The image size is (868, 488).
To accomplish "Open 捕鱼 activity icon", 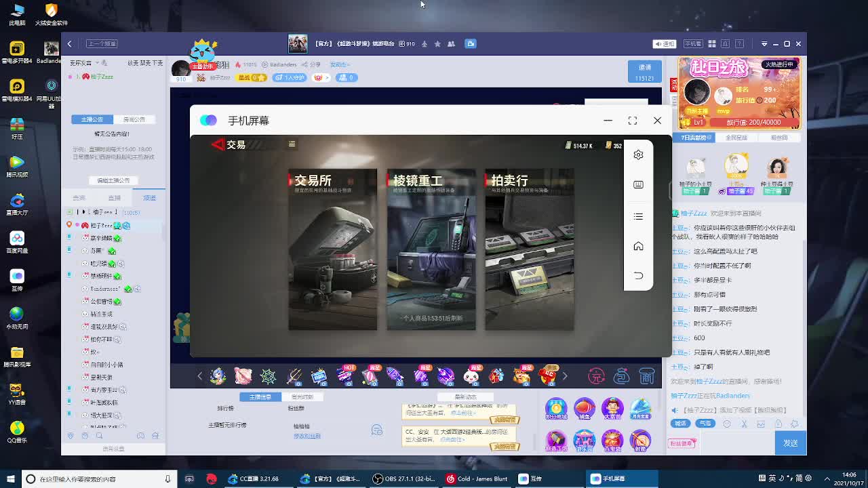I will point(584,409).
